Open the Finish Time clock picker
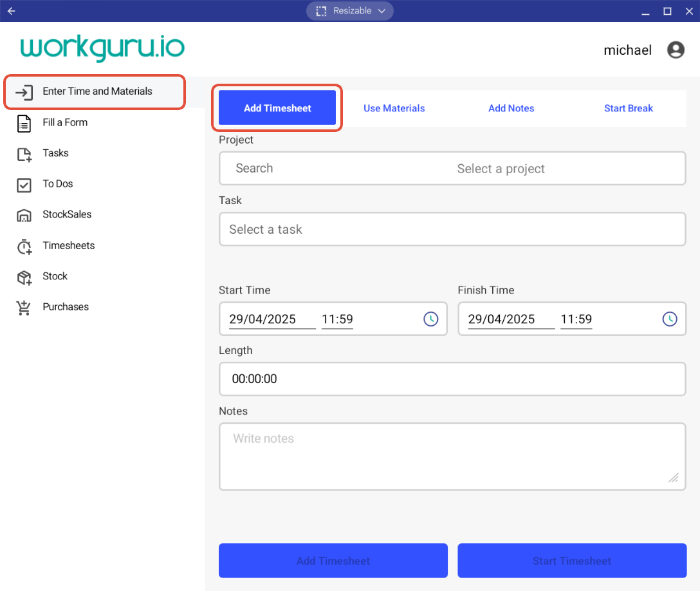This screenshot has height=591, width=700. [670, 319]
